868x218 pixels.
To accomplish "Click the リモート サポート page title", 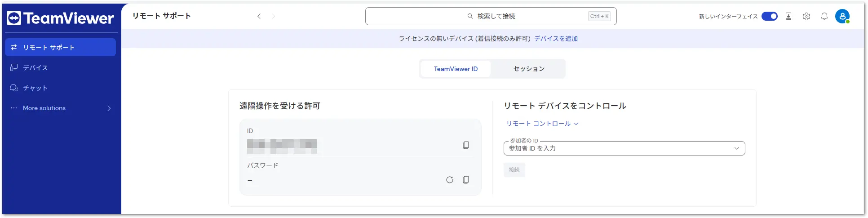I will 162,16.
